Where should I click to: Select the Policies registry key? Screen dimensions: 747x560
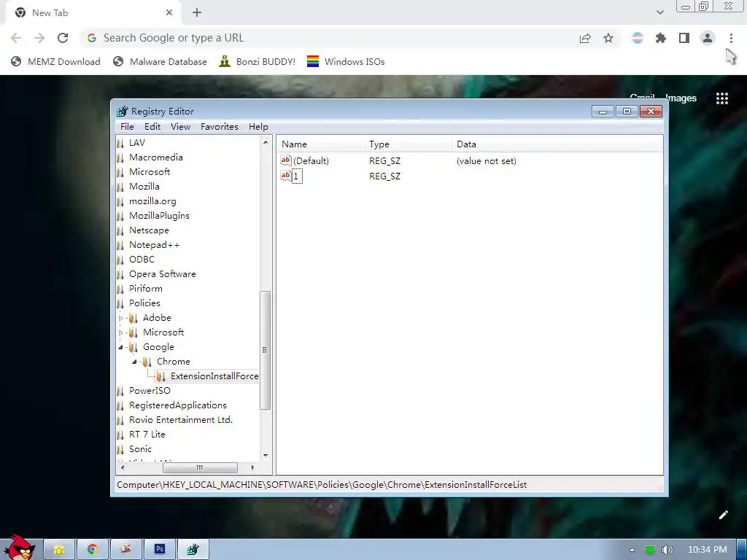pyautogui.click(x=144, y=303)
